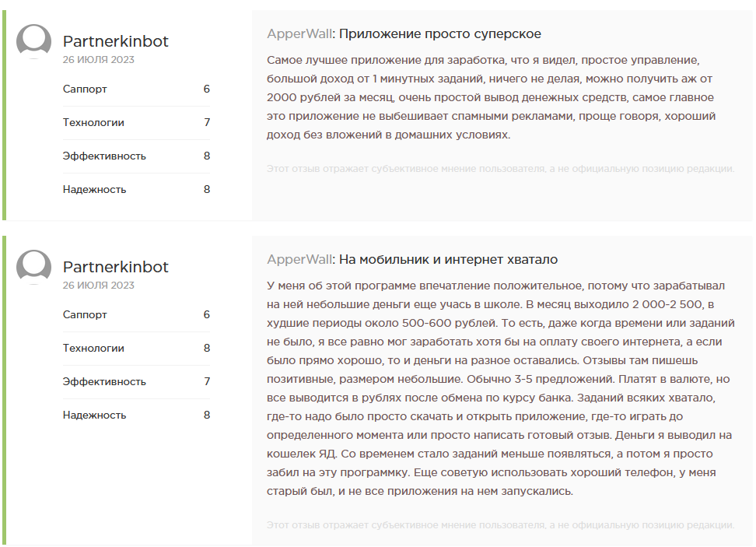Click Эффективность rating showing 8
756x547 pixels.
coord(136,156)
